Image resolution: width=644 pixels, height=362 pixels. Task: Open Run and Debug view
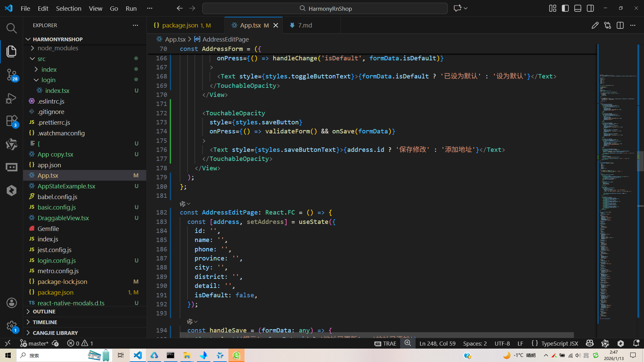(x=11, y=98)
